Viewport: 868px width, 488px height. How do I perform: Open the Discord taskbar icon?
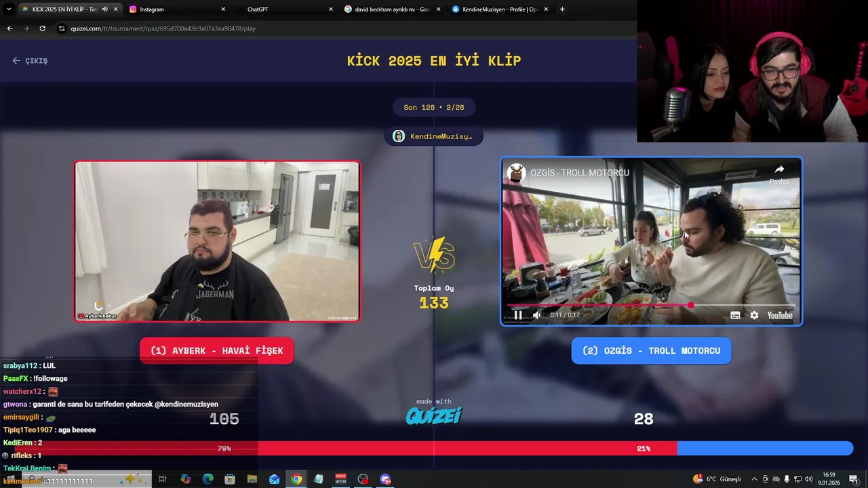[x=385, y=479]
